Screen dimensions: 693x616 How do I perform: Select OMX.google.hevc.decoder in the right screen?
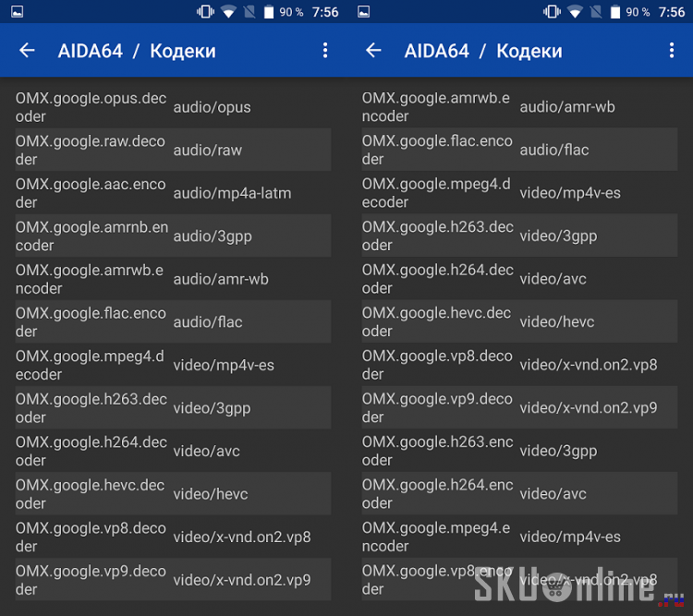click(519, 321)
